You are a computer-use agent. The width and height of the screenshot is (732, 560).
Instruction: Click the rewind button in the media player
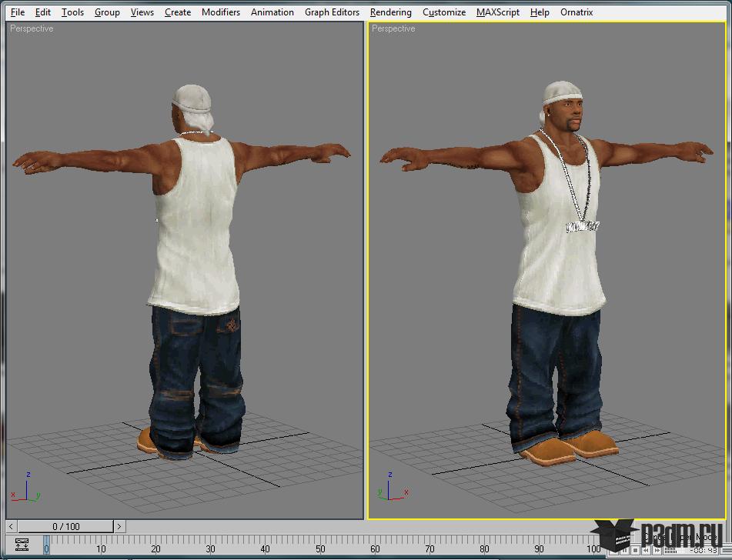point(646,551)
